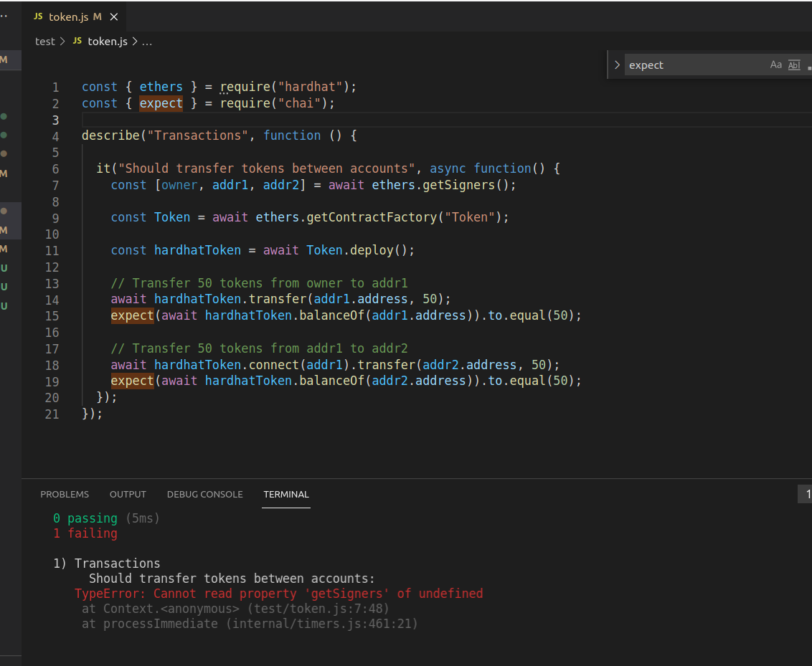The image size is (812, 666).
Task: Click 'describe' call on line 4
Action: click(110, 135)
